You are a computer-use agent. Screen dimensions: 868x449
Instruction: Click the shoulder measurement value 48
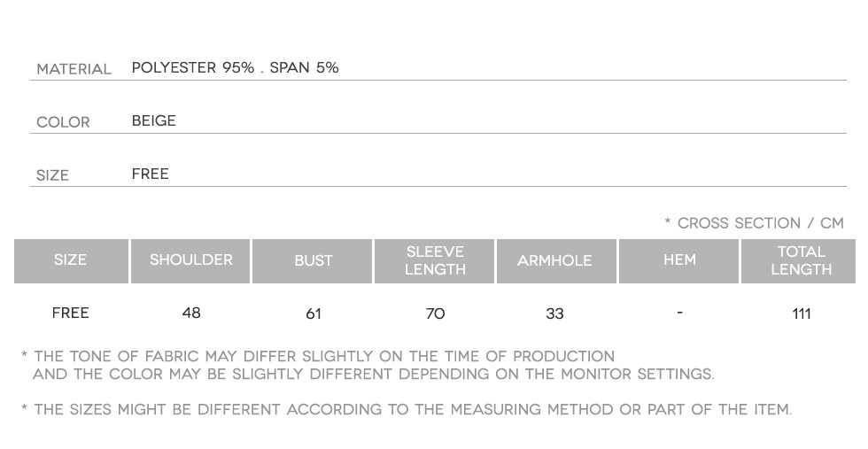(191, 313)
